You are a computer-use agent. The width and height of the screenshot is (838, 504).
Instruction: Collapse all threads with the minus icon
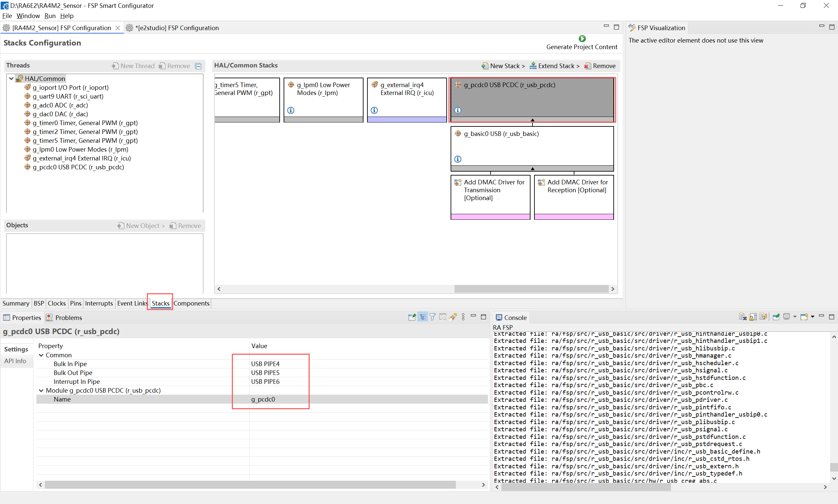(x=198, y=66)
